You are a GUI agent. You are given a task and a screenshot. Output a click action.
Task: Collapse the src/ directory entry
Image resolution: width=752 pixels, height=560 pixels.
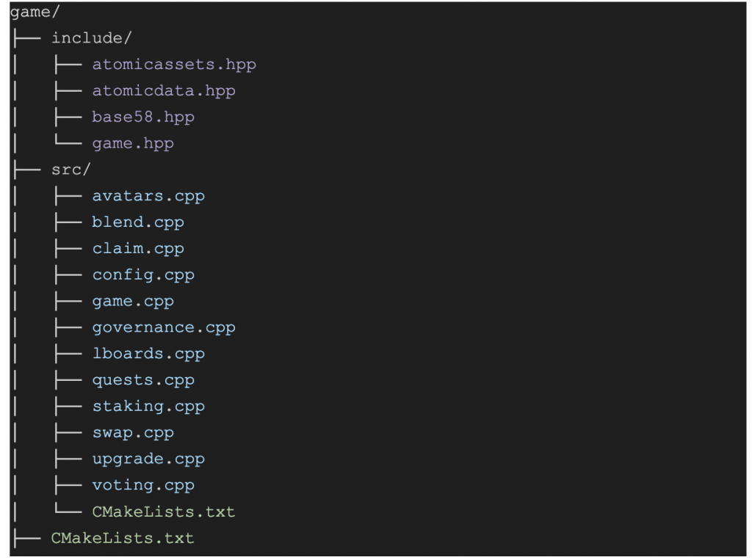pos(70,170)
